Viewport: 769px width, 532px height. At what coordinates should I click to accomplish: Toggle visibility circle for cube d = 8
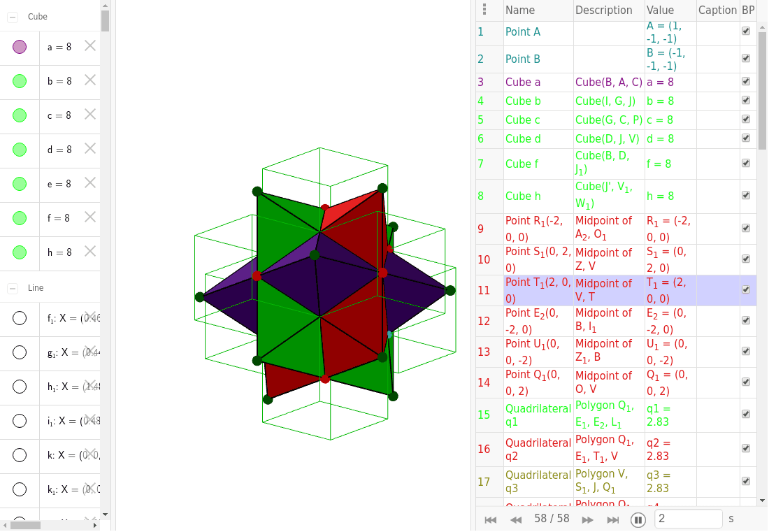click(x=20, y=150)
